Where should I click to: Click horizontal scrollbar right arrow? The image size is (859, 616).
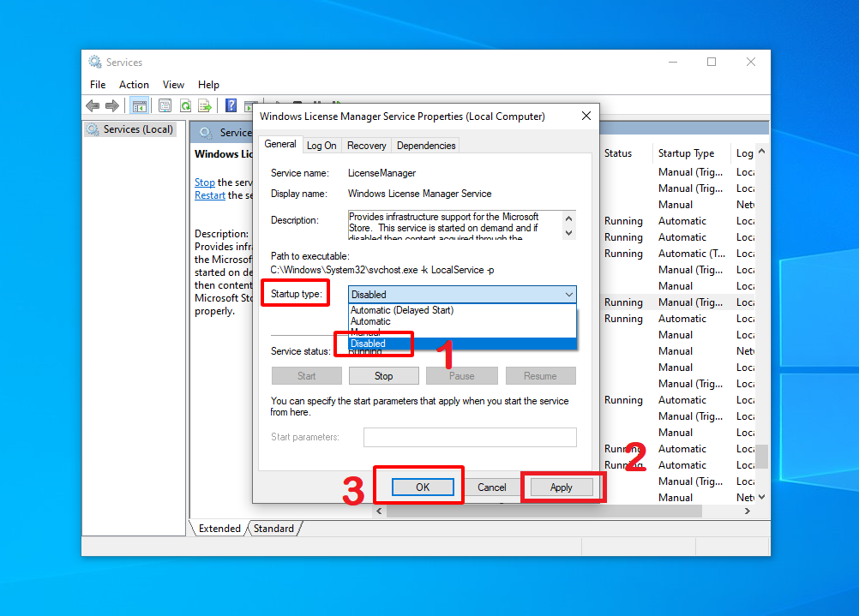coord(748,511)
